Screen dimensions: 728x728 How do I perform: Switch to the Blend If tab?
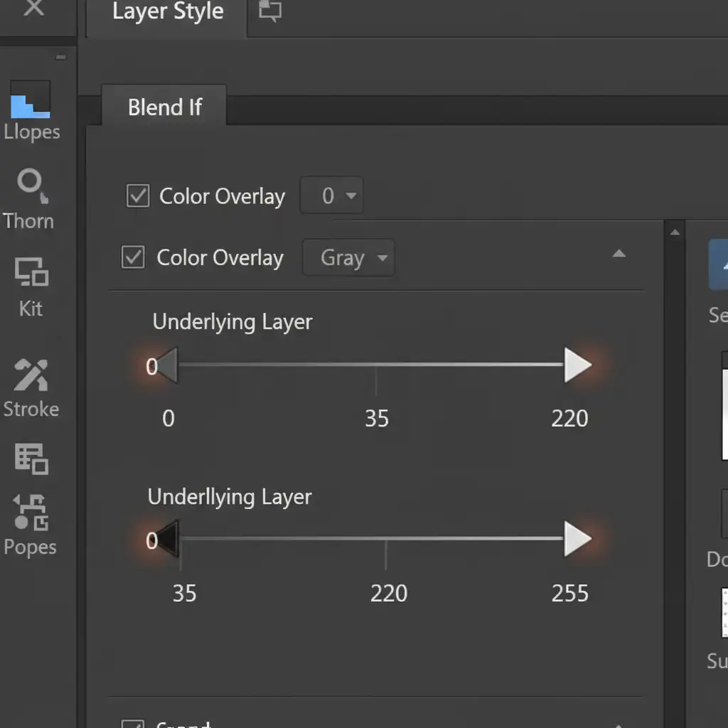[x=164, y=107]
